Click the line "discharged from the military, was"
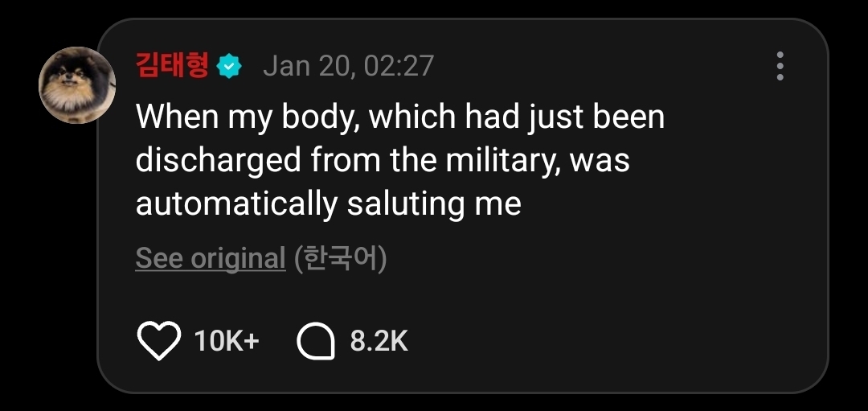868x411 pixels. pos(382,160)
